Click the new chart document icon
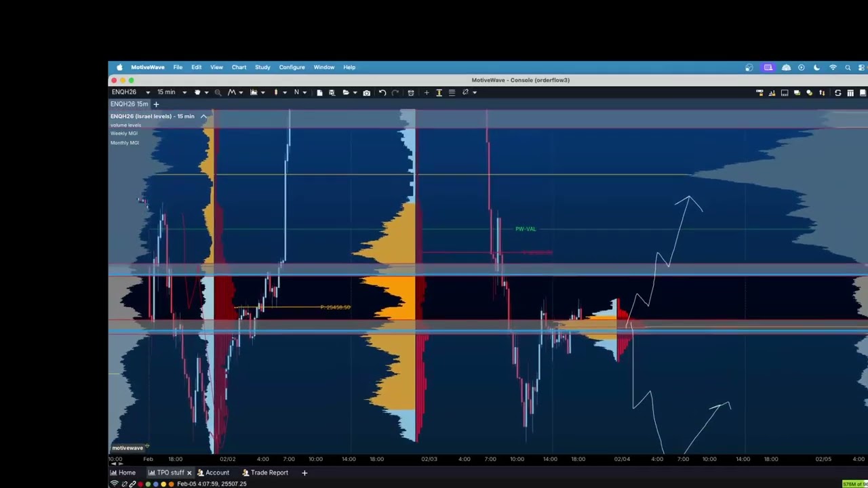Screen dimensions: 868x488 click(x=319, y=93)
